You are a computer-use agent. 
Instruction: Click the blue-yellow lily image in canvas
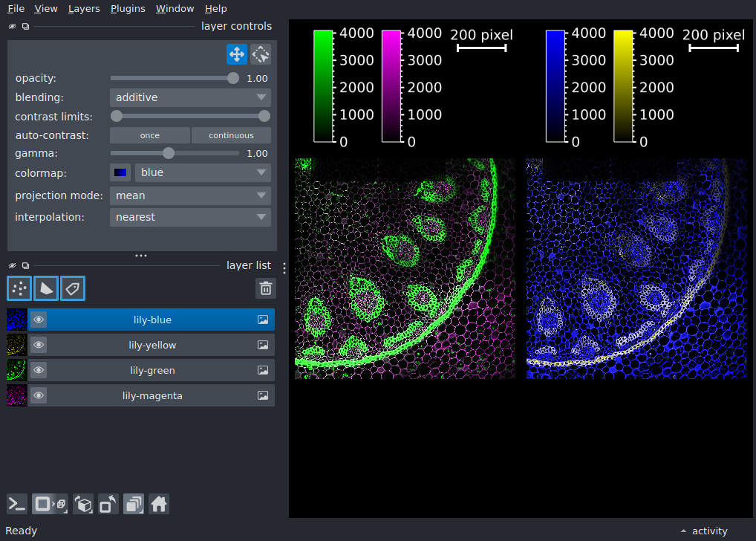(x=636, y=268)
